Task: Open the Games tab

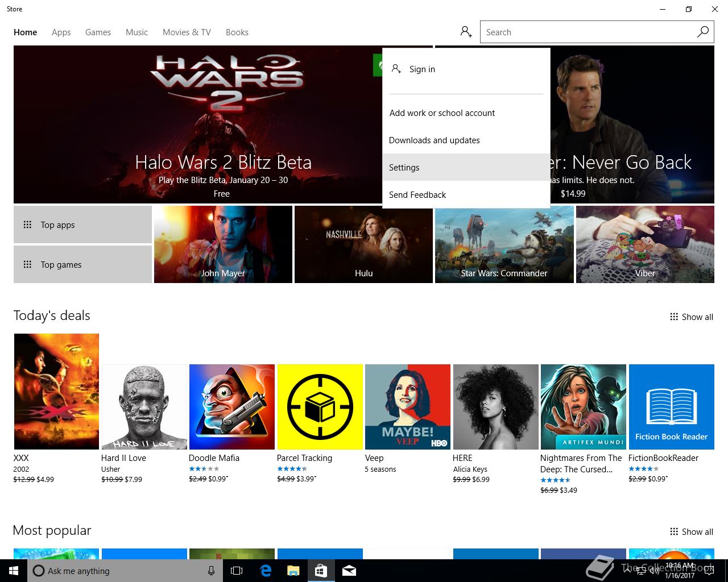Action: (98, 32)
